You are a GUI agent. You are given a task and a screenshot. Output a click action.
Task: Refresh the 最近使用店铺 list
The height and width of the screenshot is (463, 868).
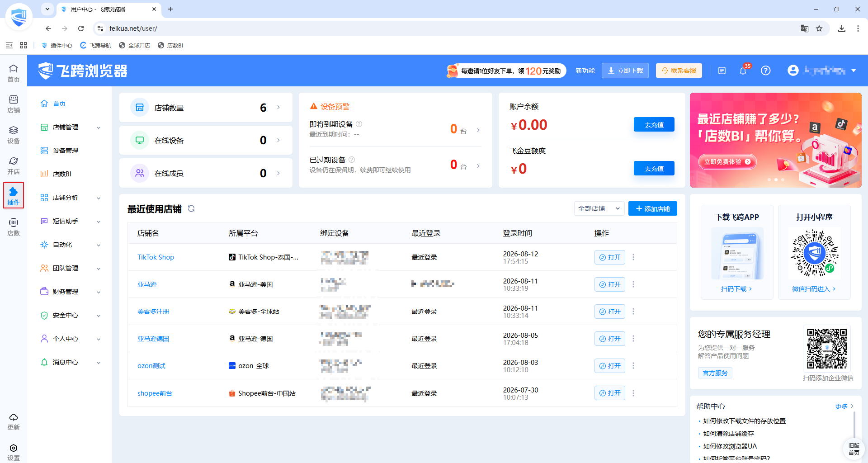coord(191,208)
